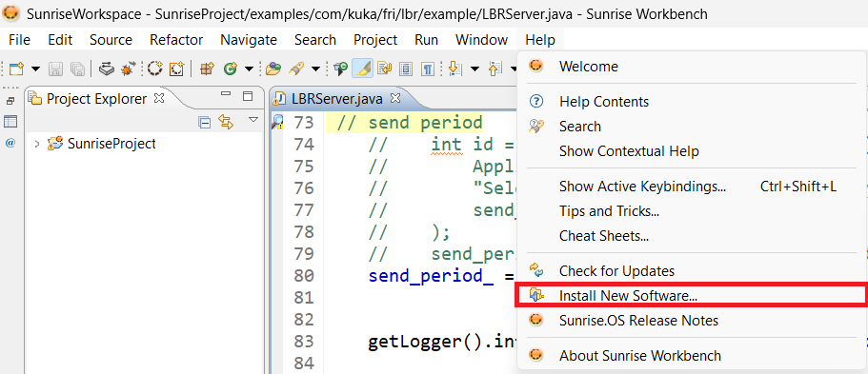Choose Search entry in the Help menu
Image resolution: width=868 pixels, height=374 pixels.
coord(692,127)
